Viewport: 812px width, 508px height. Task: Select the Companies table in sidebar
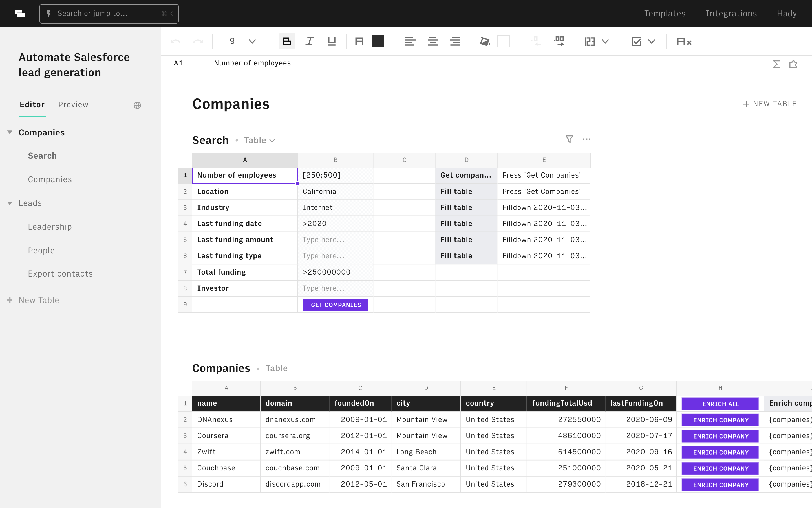50,179
